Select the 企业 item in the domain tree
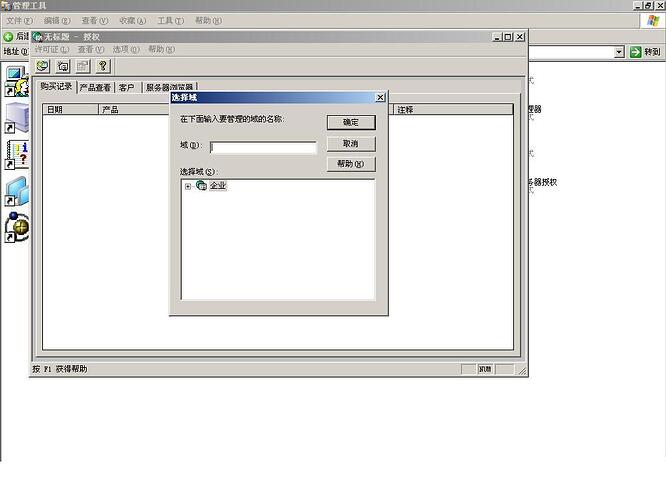The width and height of the screenshot is (666, 500). coord(218,185)
